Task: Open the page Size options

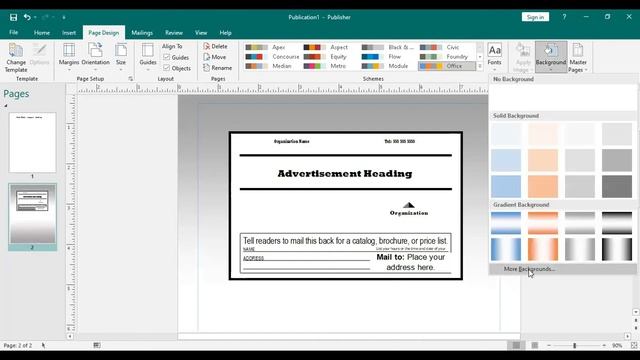Action: (121, 57)
